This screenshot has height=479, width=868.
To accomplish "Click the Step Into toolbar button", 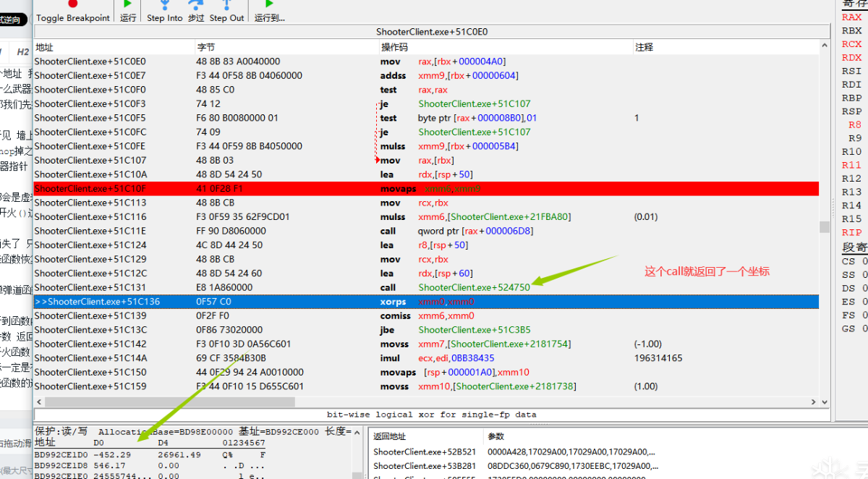I will click(x=164, y=11).
